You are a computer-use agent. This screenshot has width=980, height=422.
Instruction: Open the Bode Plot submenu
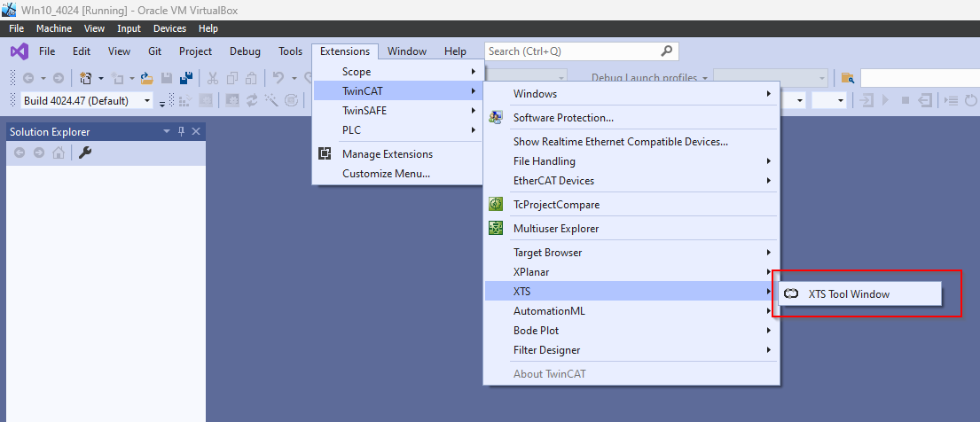(631, 330)
